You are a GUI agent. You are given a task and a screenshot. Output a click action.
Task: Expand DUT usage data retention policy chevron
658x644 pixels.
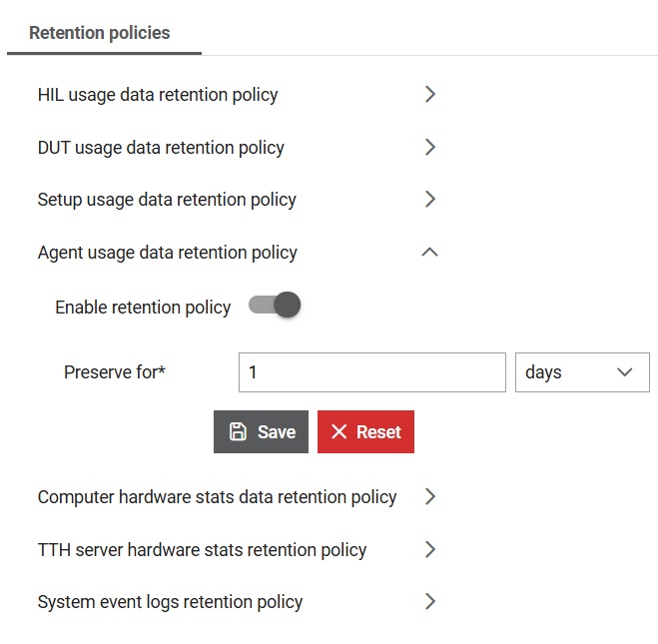click(x=429, y=147)
